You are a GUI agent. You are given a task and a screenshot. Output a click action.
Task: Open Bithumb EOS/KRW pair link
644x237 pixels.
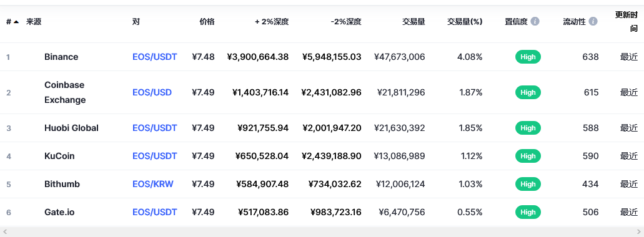coord(153,184)
